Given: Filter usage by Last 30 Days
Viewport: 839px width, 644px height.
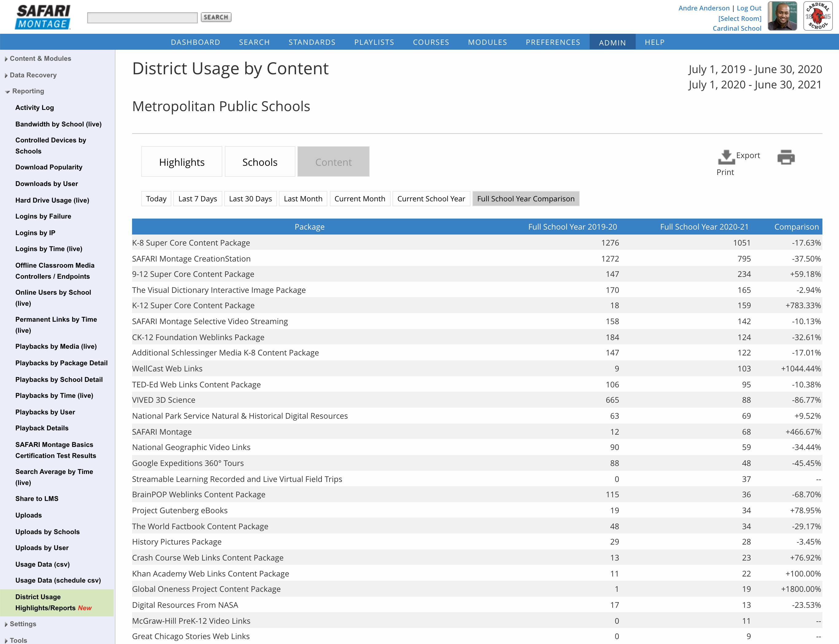Looking at the screenshot, I should click(250, 199).
